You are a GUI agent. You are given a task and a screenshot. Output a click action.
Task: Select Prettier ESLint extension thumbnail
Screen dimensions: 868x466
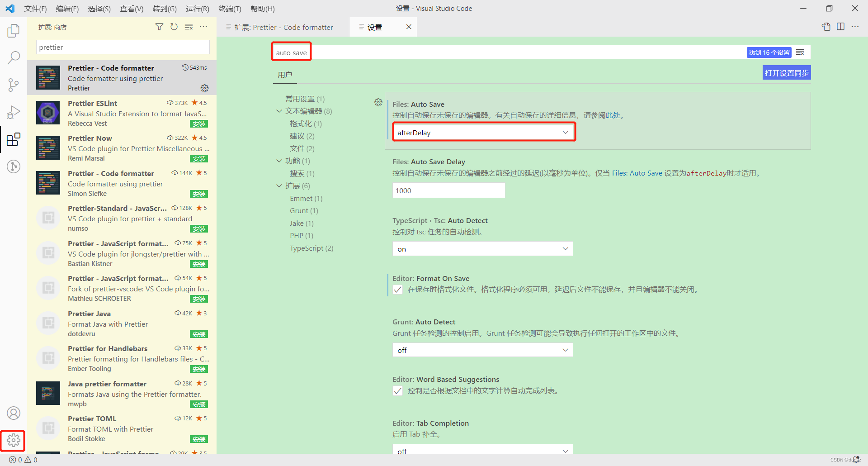click(48, 113)
